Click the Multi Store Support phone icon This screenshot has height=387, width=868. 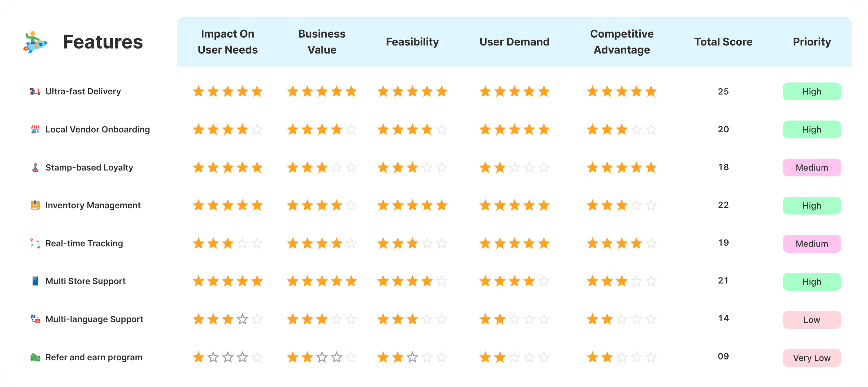tap(35, 281)
